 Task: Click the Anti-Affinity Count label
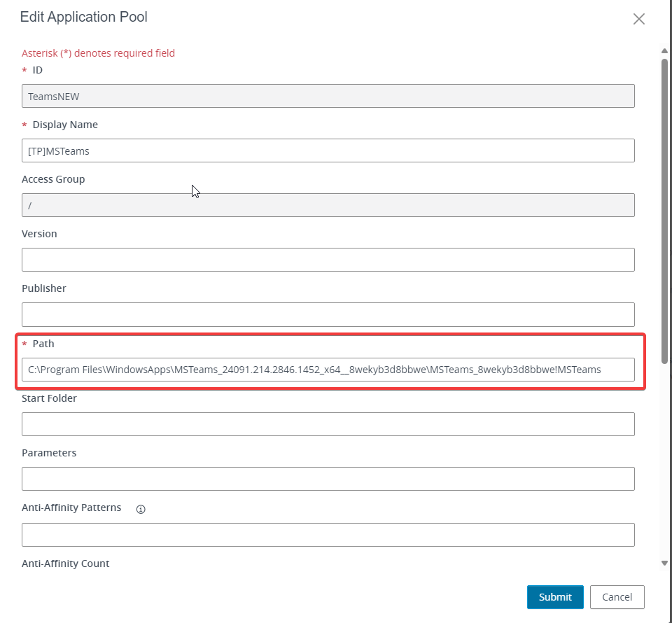[66, 563]
